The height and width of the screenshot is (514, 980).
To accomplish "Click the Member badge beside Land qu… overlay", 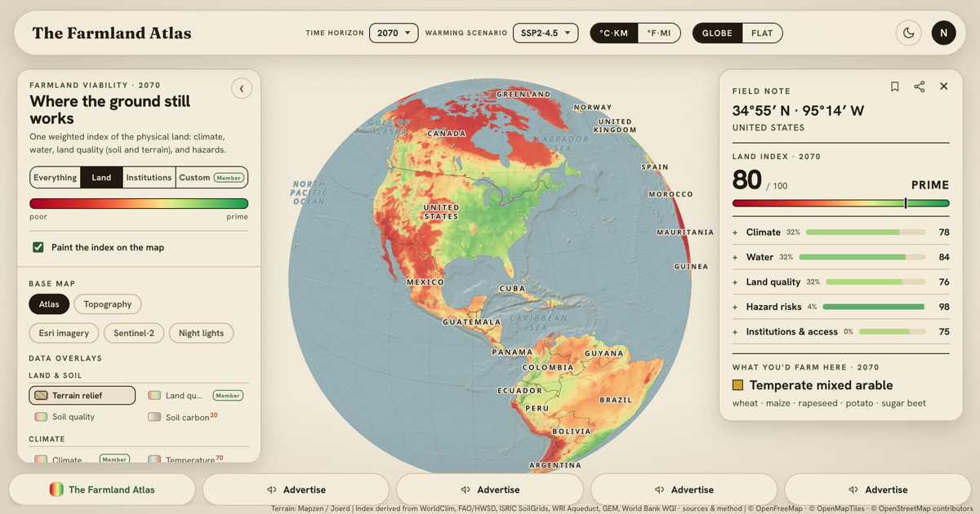I will (228, 396).
